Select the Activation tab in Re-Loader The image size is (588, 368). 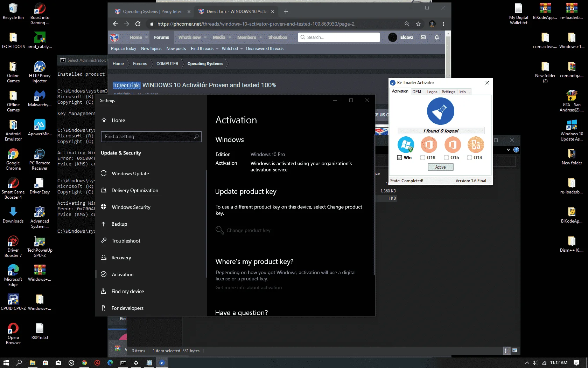pos(400,91)
